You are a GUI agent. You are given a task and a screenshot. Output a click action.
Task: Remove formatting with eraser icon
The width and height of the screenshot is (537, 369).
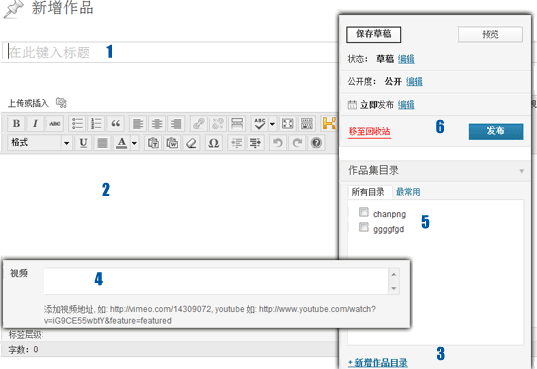click(x=191, y=143)
